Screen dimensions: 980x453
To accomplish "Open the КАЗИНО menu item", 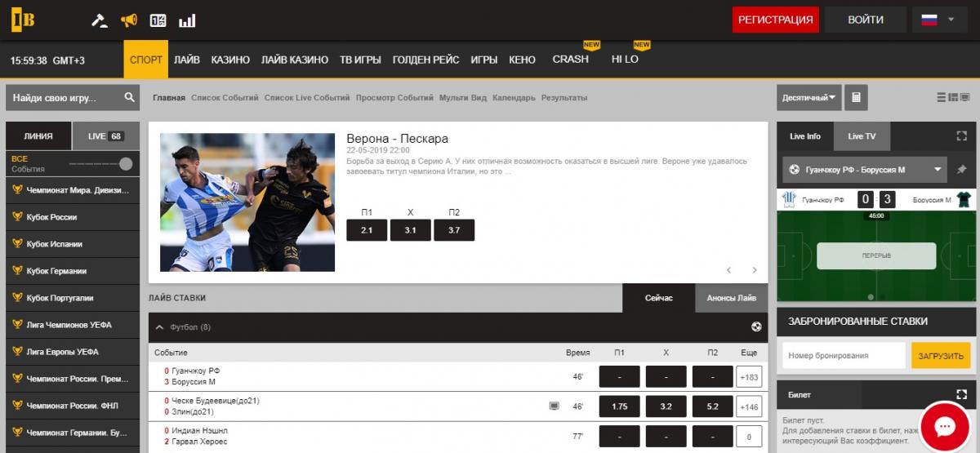I will point(230,60).
